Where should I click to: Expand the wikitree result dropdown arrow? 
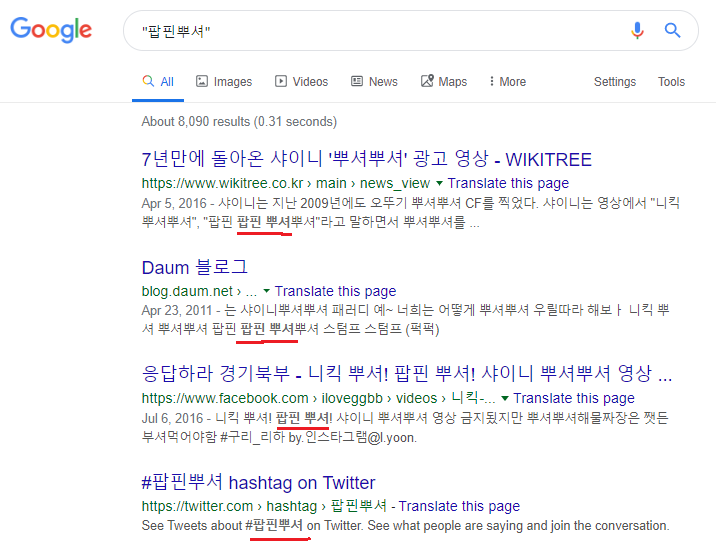(439, 184)
